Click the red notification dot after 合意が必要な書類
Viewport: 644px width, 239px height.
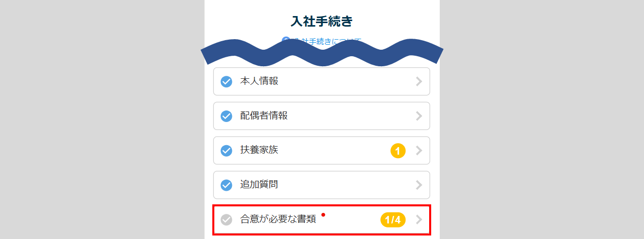coord(323,215)
